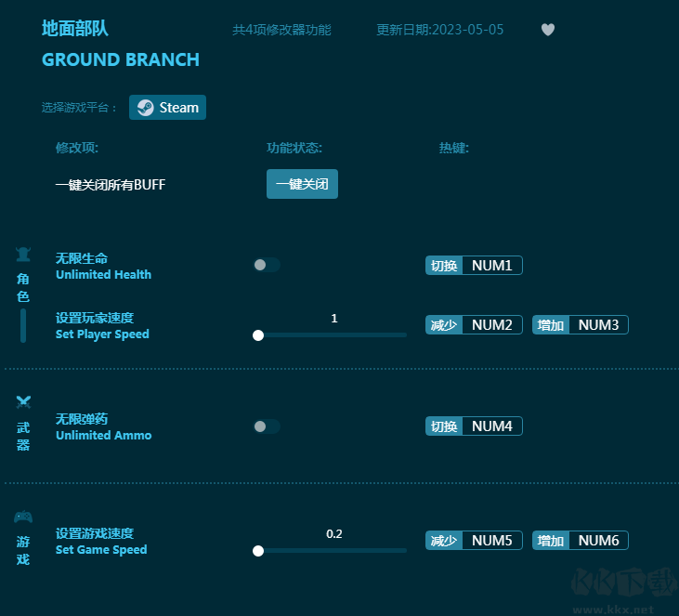Viewport: 679px width, 616px height.
Task: Click the 游戏 category label
Action: click(23, 550)
